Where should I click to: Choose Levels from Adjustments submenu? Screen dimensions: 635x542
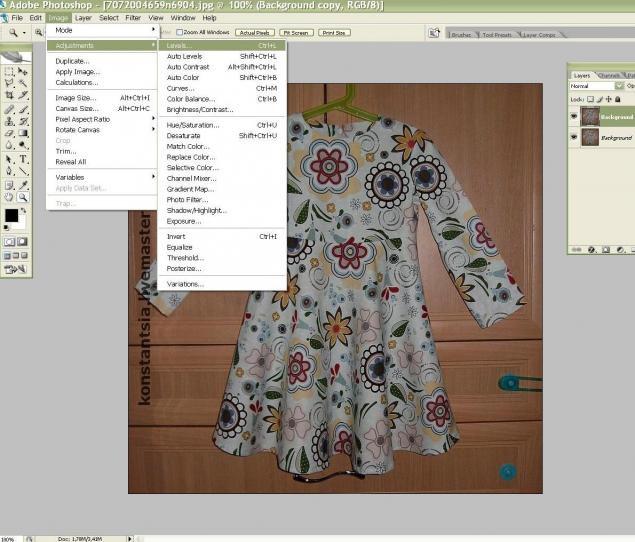(222, 45)
